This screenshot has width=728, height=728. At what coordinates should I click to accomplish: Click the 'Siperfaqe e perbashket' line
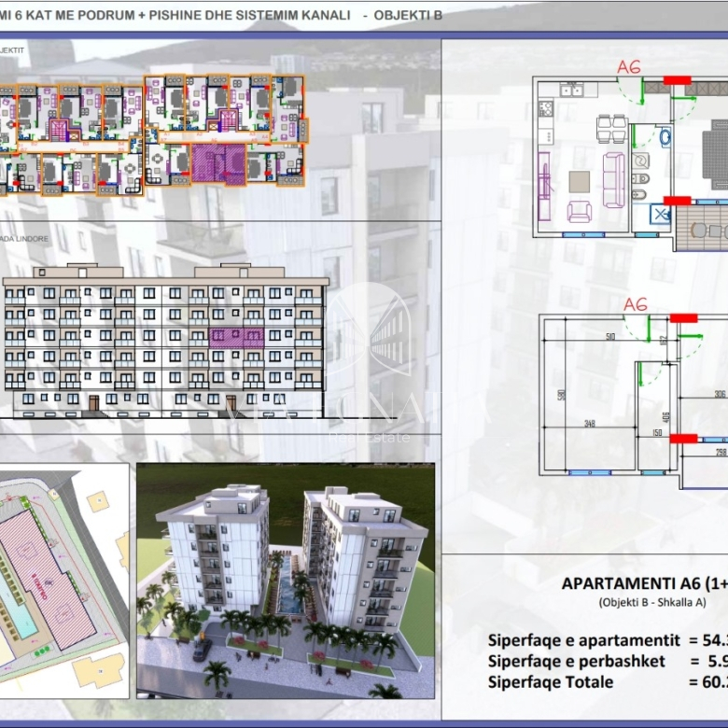click(x=576, y=661)
